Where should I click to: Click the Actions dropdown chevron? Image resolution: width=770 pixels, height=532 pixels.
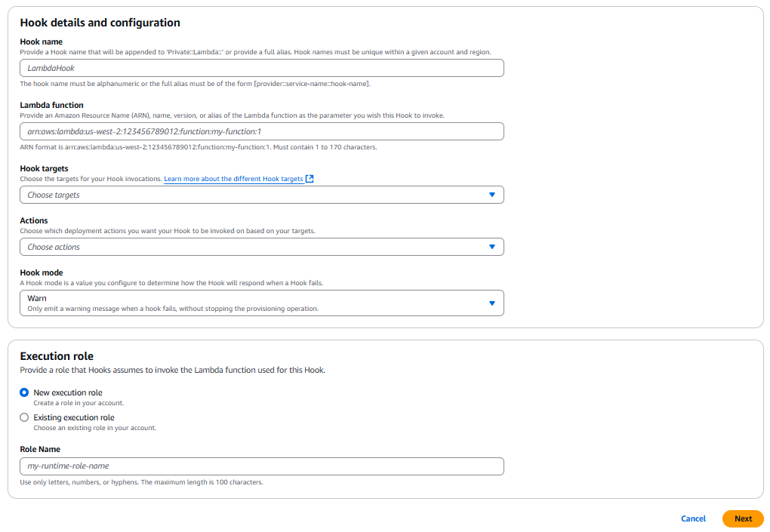point(493,246)
